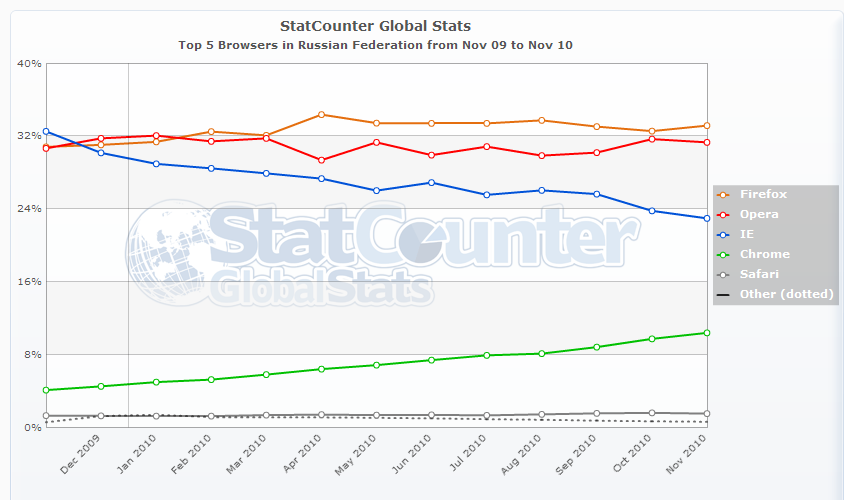Click the Chrome Nov 2010 data point
854x500 pixels.
click(707, 333)
